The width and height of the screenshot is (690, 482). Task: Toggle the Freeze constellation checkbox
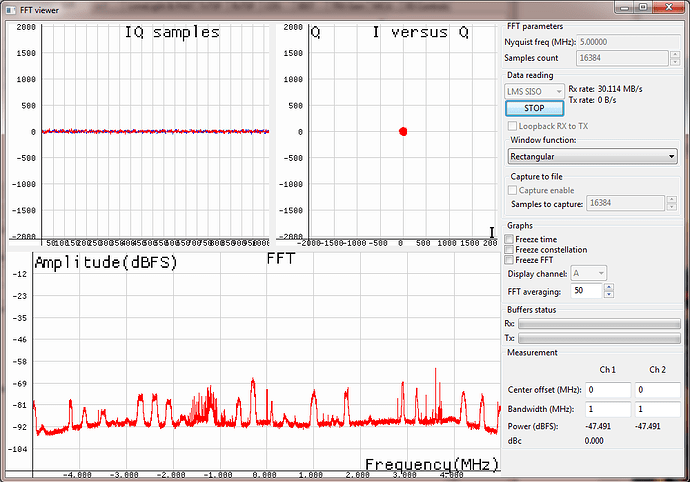coord(510,250)
